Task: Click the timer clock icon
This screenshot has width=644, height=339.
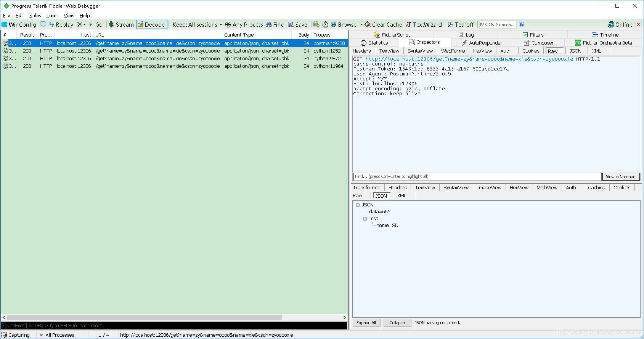Action: click(x=325, y=24)
